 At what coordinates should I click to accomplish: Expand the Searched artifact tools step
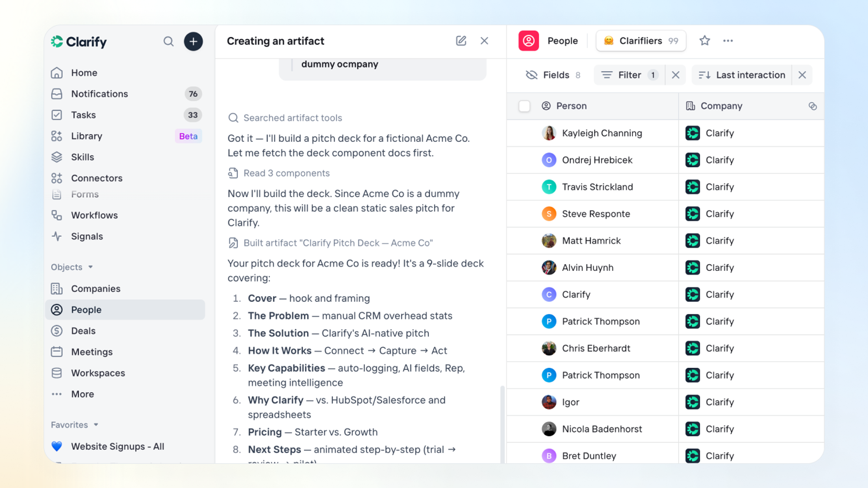(285, 118)
